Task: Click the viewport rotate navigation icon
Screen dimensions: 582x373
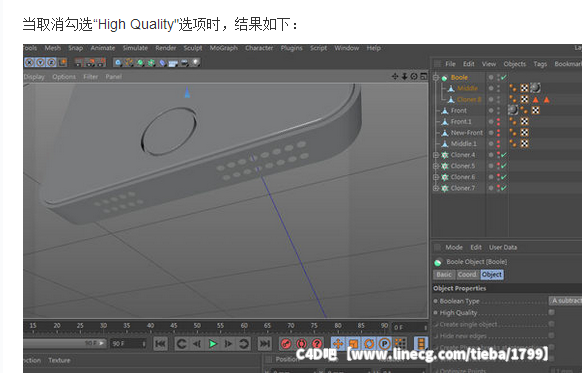Action: point(414,76)
